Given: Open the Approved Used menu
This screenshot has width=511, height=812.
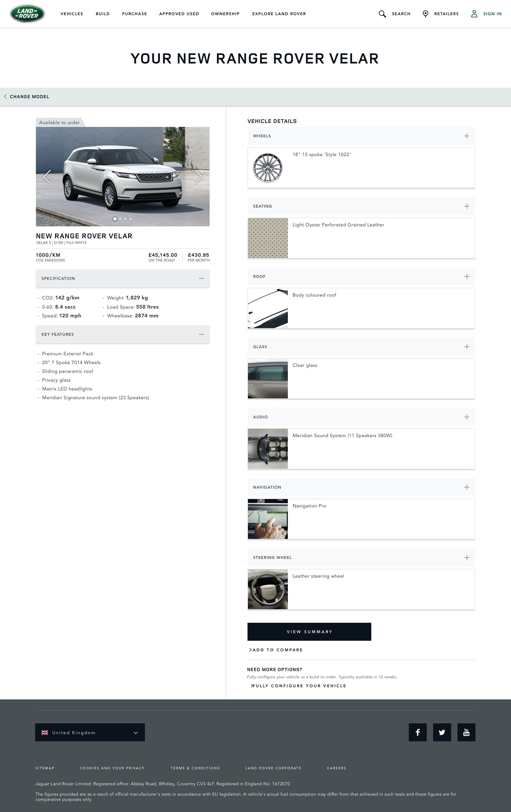Looking at the screenshot, I should point(179,14).
